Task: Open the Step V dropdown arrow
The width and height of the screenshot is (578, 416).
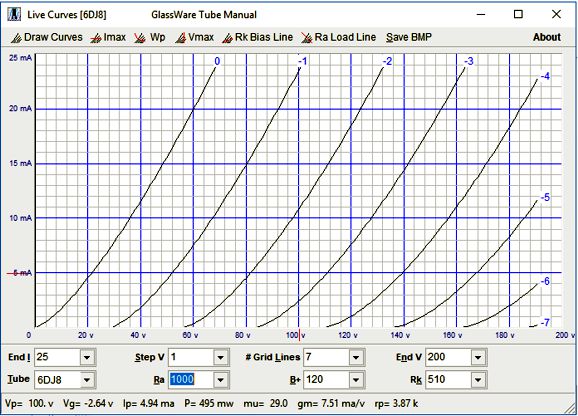Action: click(220, 357)
